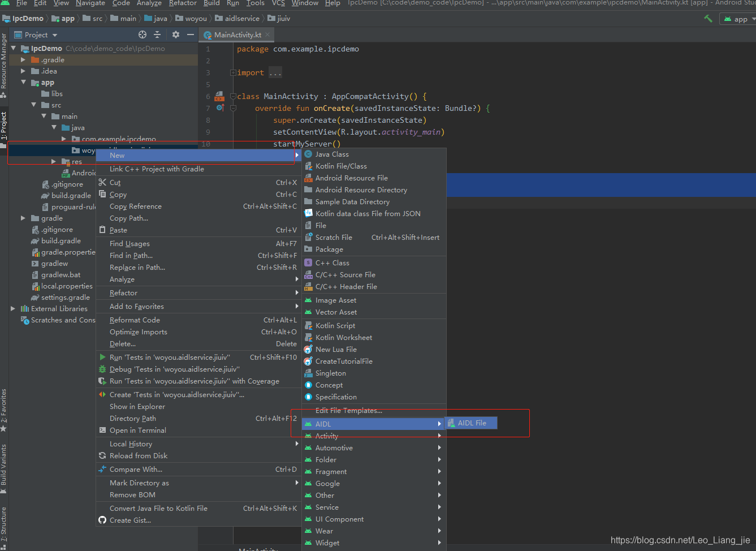Click the collapse-all icon in Project panel
The height and width of the screenshot is (551, 756).
(157, 35)
